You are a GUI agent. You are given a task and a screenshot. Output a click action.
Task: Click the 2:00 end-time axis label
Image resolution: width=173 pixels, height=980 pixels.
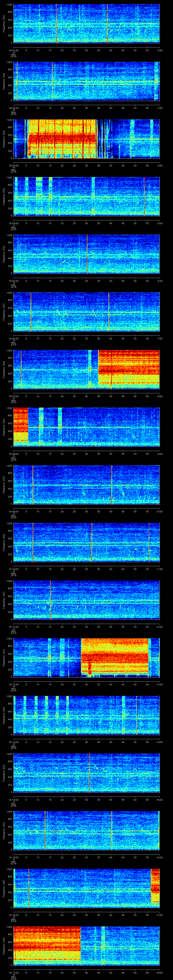pyautogui.click(x=160, y=50)
